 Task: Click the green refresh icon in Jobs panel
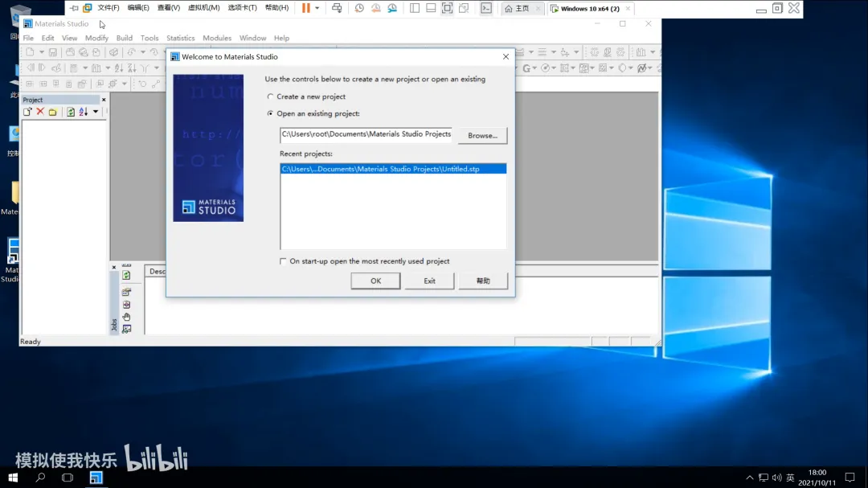(126, 275)
